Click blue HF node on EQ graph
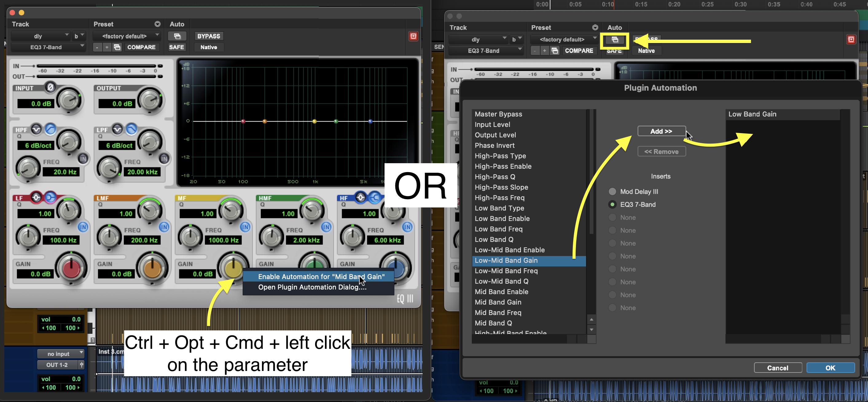The image size is (868, 402). coord(370,121)
